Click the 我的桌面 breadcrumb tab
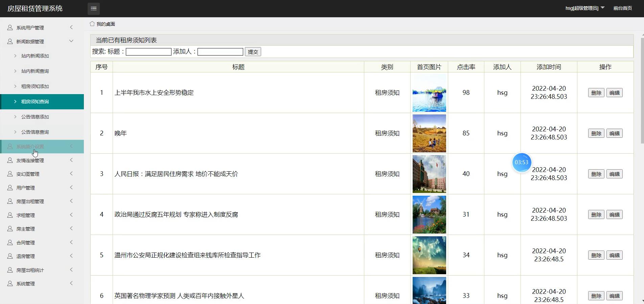 click(x=106, y=24)
